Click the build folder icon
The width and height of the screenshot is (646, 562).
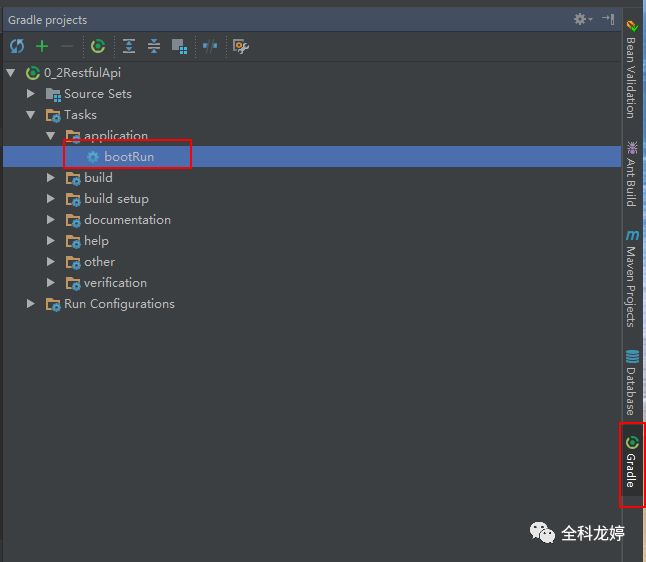pos(73,178)
